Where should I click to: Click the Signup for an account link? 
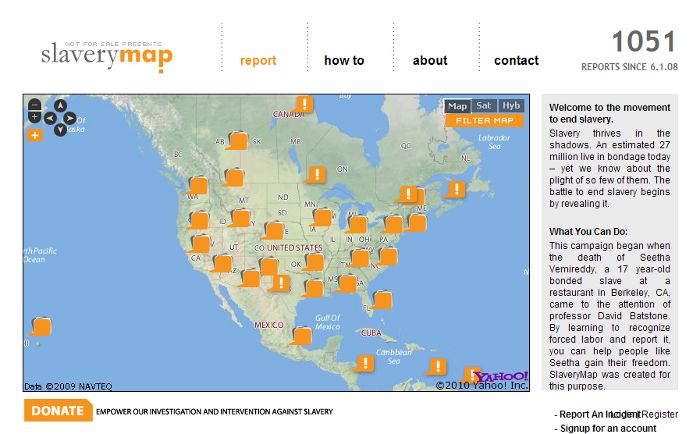(x=608, y=428)
